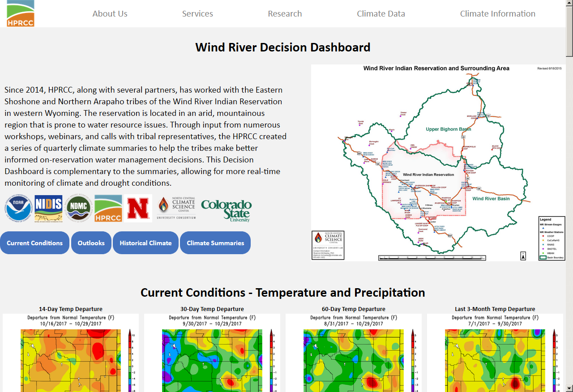The width and height of the screenshot is (573, 392).
Task: Click the red Nebraska N logo
Action: coord(138,209)
